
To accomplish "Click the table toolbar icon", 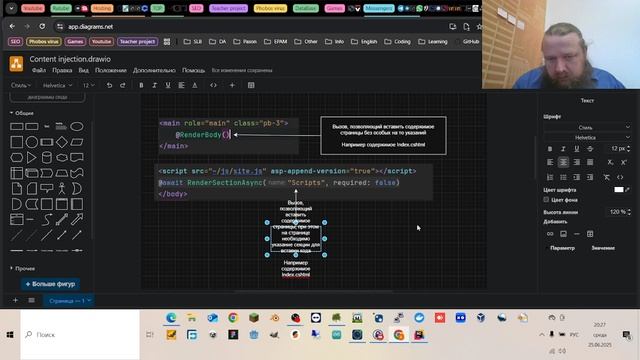I will point(251,85).
